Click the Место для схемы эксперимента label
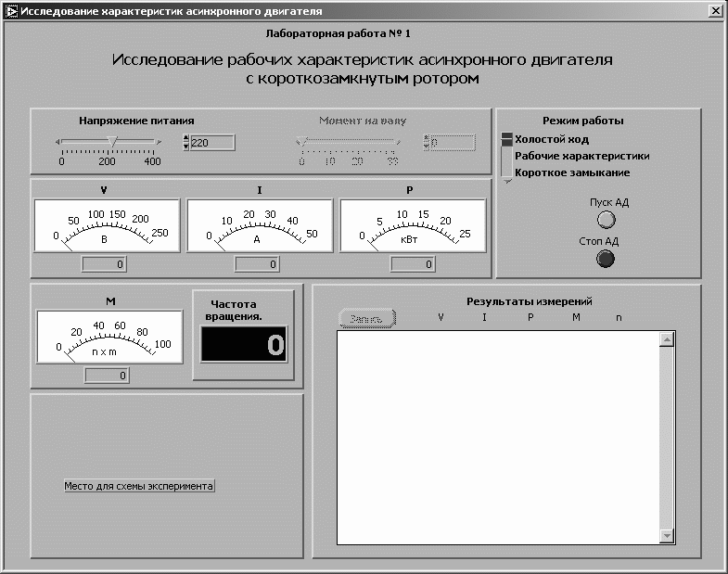728x574 pixels. pyautogui.click(x=139, y=486)
